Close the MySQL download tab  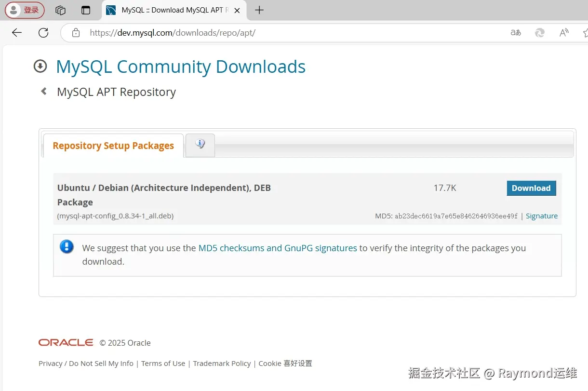237,10
